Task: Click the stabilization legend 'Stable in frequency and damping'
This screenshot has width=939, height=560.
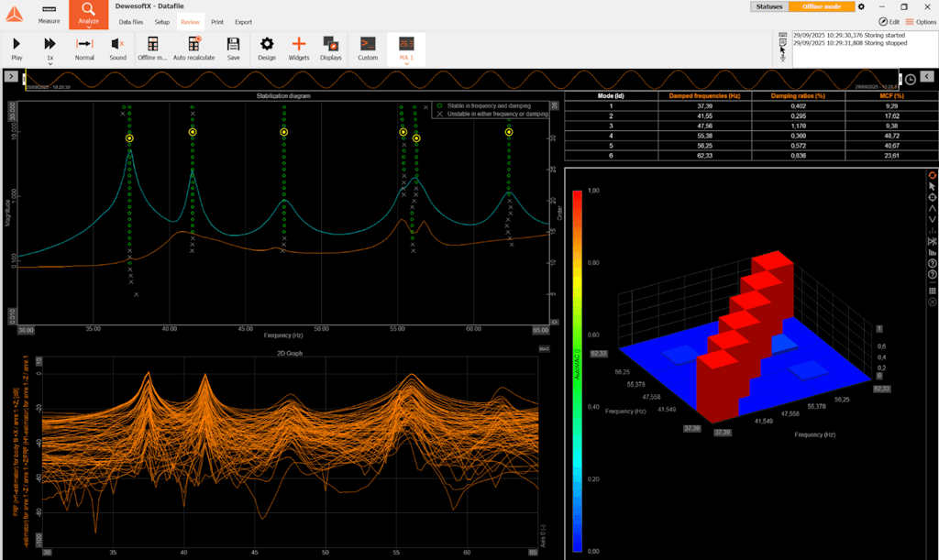Action: coord(489,106)
